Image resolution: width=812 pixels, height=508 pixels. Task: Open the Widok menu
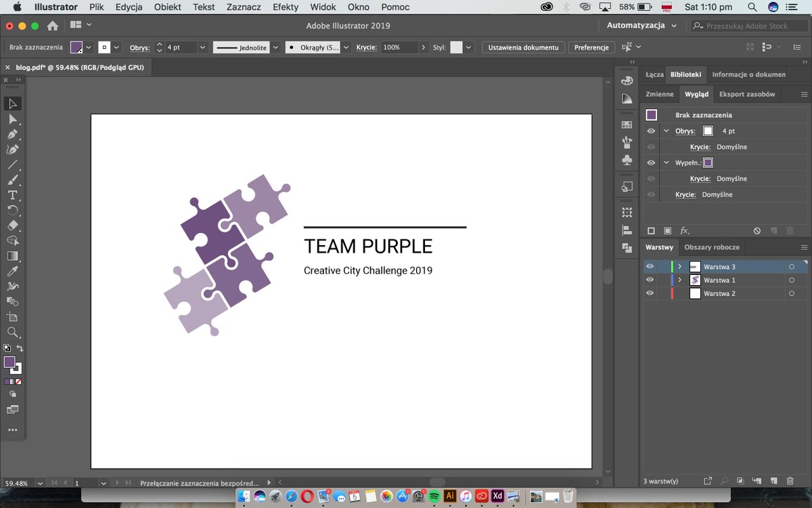pos(323,7)
